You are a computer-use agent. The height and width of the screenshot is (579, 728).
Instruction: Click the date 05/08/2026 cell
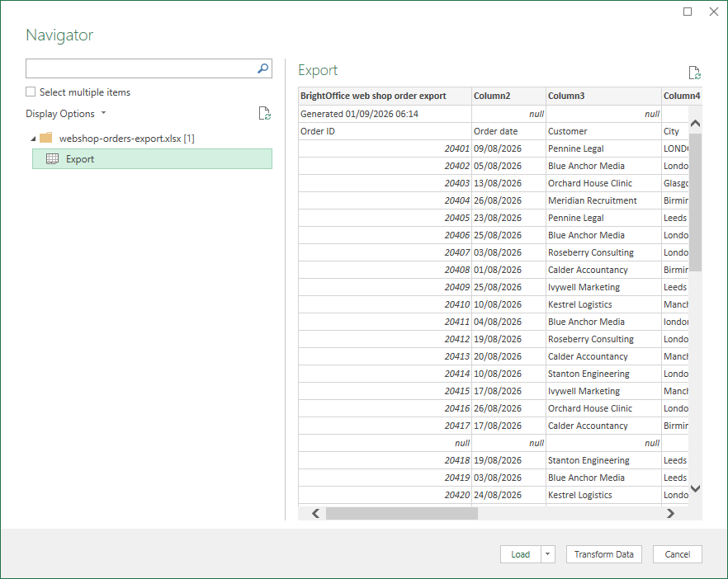pyautogui.click(x=508, y=166)
